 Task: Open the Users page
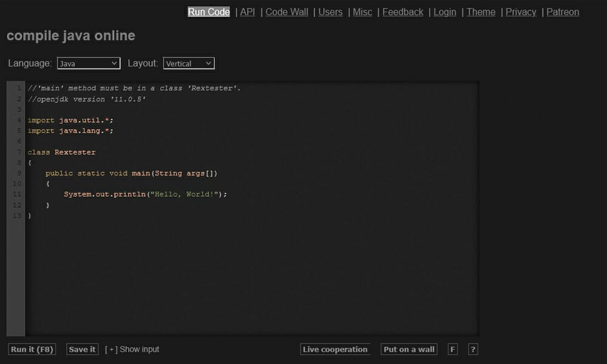coord(330,12)
